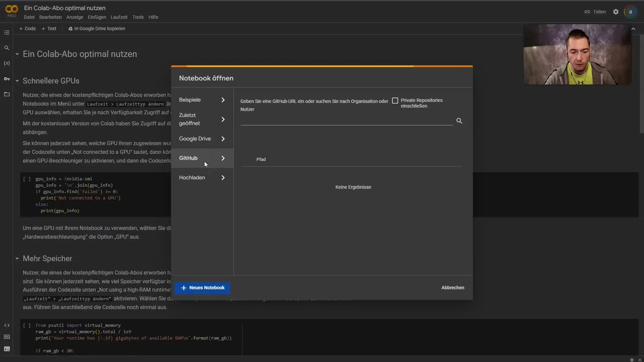Open the Bearbeiten menu
The height and width of the screenshot is (362, 644).
click(50, 17)
